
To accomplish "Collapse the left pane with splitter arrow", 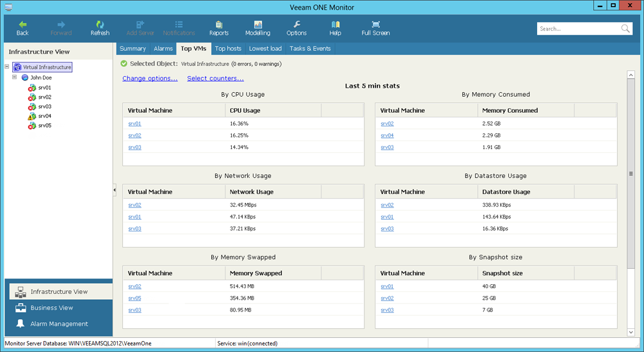I will [115, 190].
